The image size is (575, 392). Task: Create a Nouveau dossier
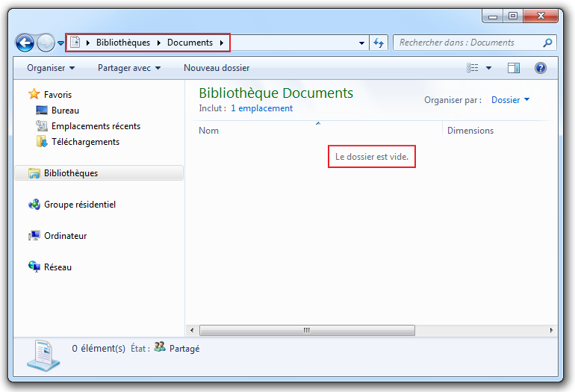(x=217, y=68)
